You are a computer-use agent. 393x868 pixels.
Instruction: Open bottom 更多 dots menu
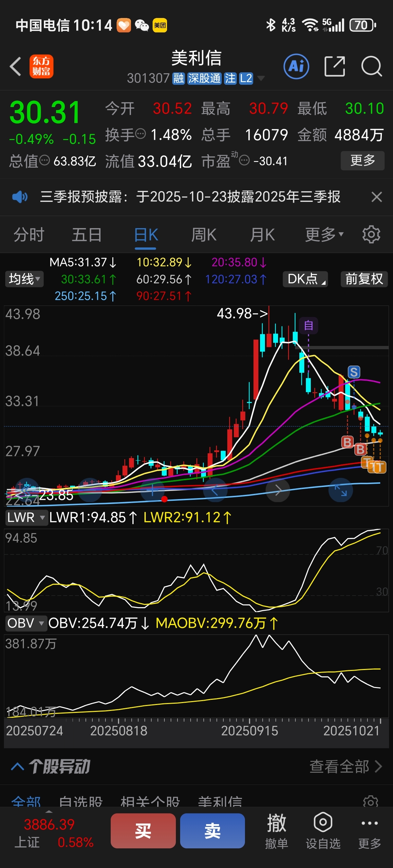click(369, 831)
